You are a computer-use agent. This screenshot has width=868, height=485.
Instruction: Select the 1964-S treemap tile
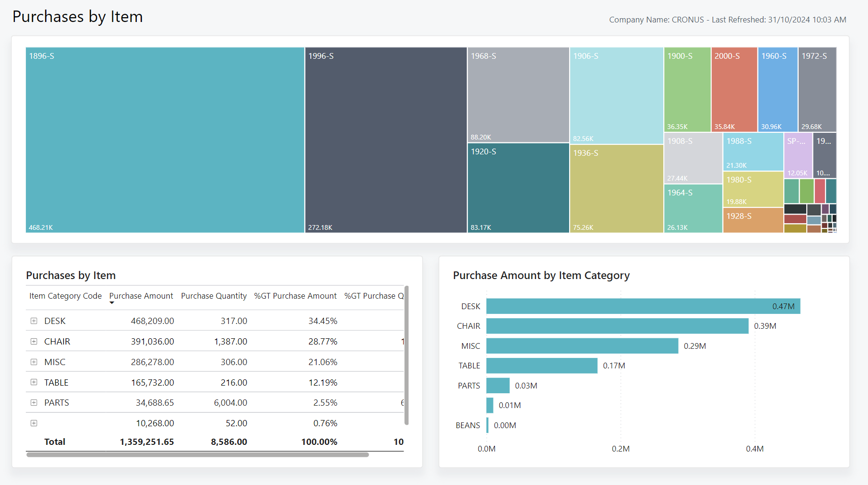click(x=693, y=209)
